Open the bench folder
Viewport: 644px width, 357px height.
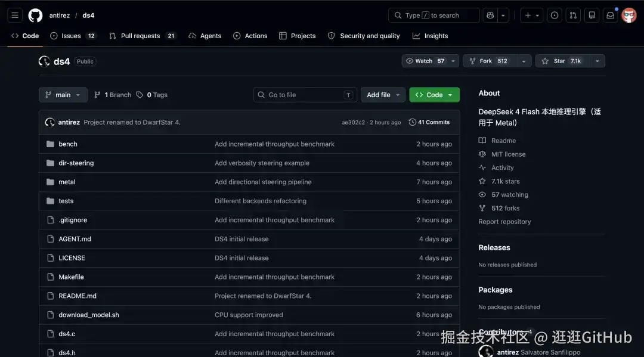[68, 144]
